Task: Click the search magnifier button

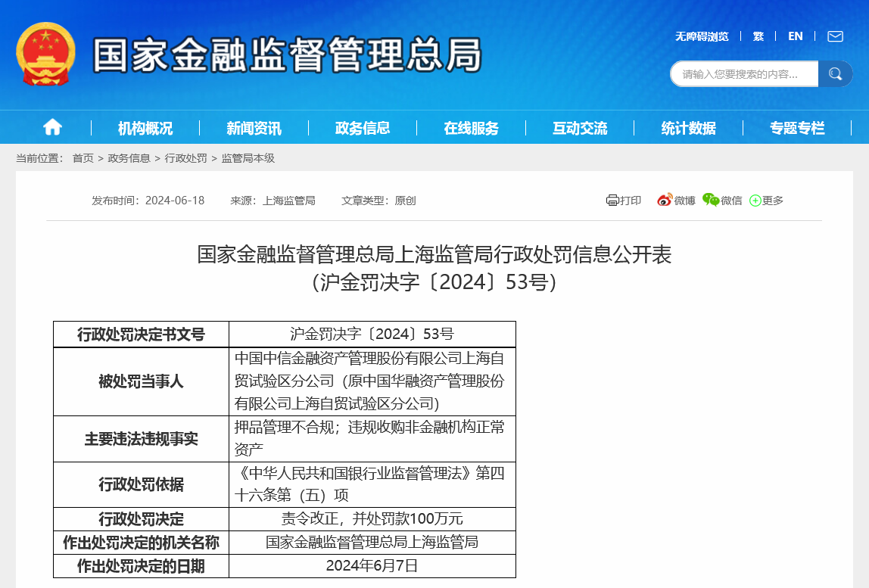Action: [x=835, y=73]
